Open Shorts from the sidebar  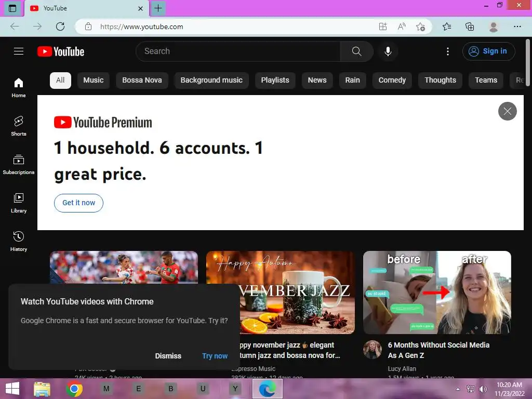pos(19,126)
